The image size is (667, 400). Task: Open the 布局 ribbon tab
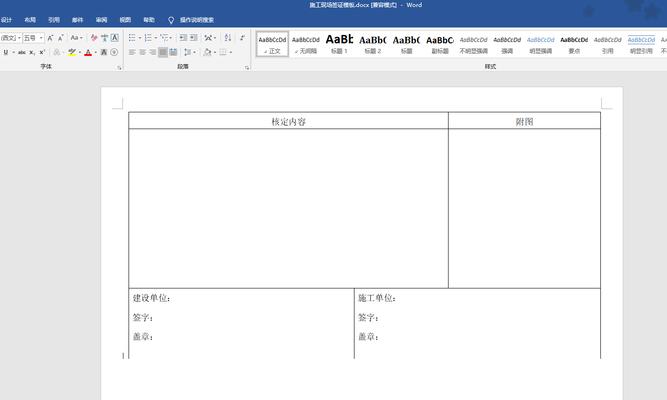tap(30, 19)
